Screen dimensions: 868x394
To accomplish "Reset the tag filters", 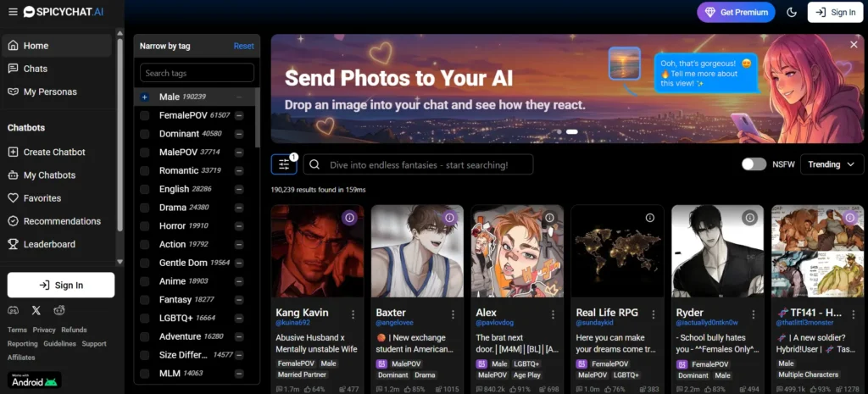I will [243, 46].
